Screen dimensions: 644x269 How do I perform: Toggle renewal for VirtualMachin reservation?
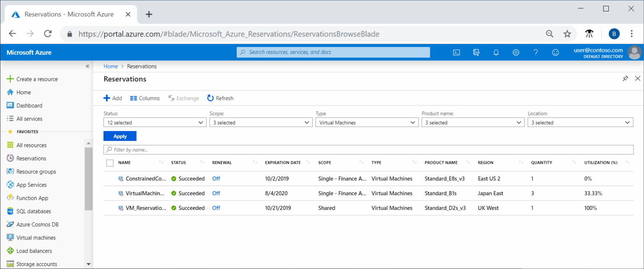(216, 193)
